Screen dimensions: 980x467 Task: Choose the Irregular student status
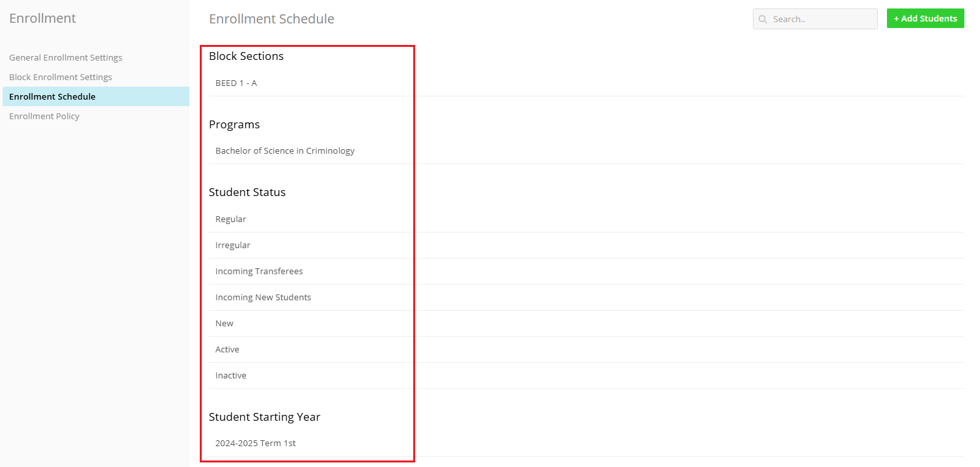[233, 245]
